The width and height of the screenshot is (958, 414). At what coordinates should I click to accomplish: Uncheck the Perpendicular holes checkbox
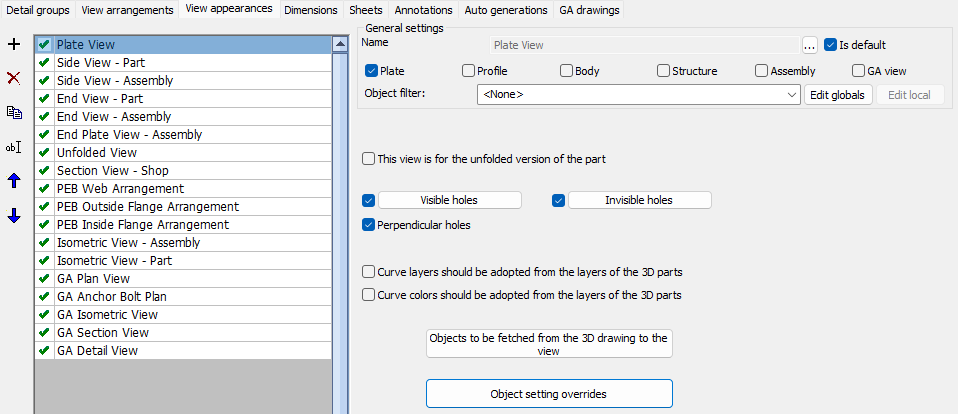(x=369, y=225)
